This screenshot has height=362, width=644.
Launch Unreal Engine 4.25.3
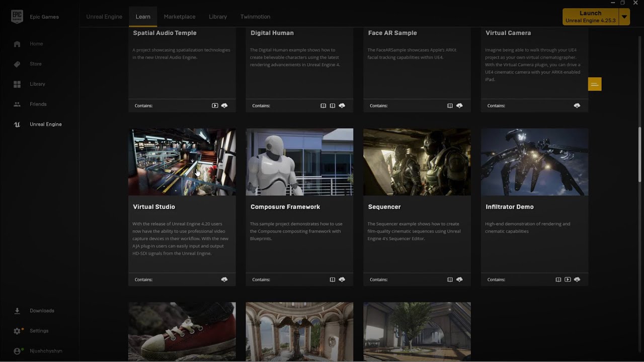590,17
